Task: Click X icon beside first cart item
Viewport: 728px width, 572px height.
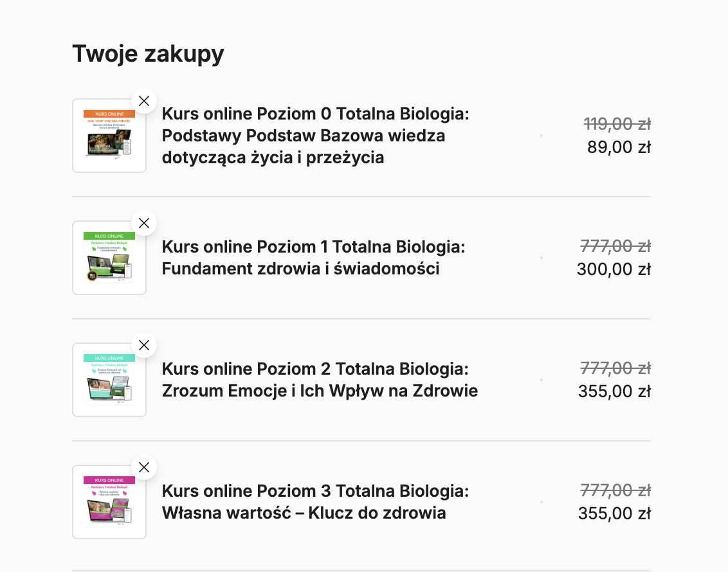Action: click(144, 101)
